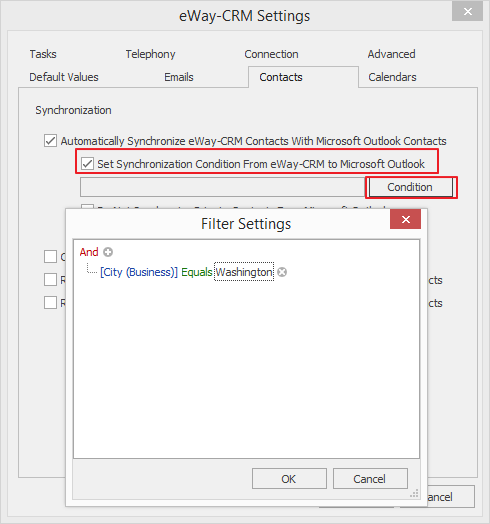Viewport: 490px width, 524px height.
Task: Grab the Filter Settings resize grip
Action: (414, 494)
